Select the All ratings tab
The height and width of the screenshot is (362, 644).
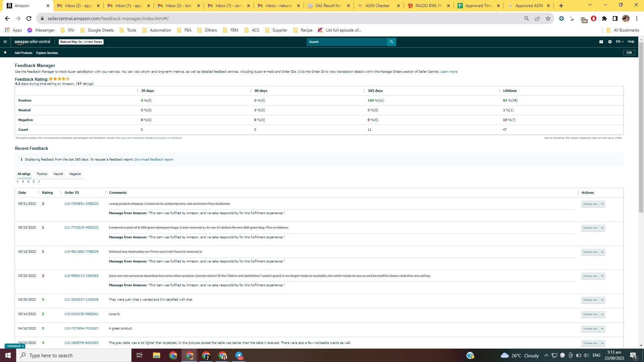click(24, 174)
